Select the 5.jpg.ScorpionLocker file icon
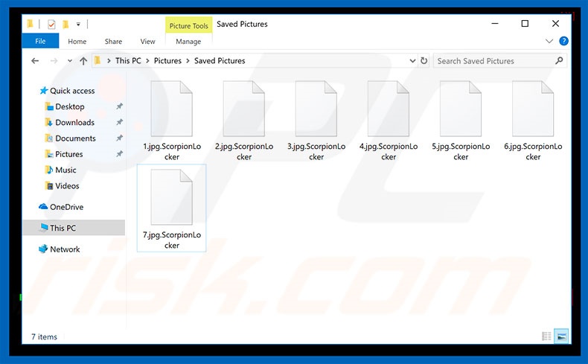Viewport: 588px width, 364px height. 461,109
